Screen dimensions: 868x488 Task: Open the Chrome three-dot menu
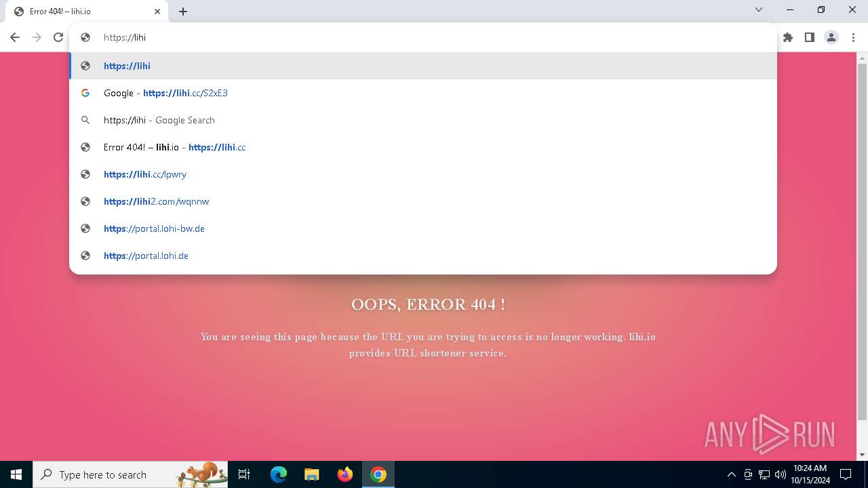point(852,37)
